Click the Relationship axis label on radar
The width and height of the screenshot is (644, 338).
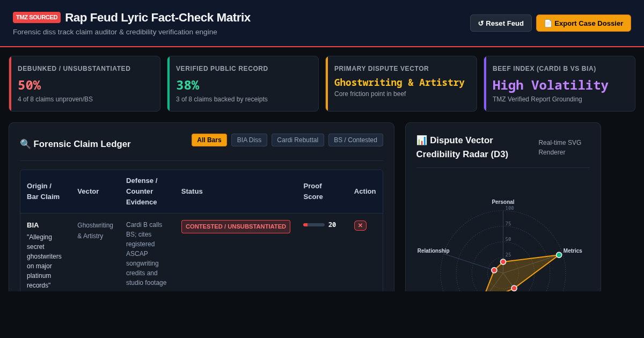[x=434, y=251]
